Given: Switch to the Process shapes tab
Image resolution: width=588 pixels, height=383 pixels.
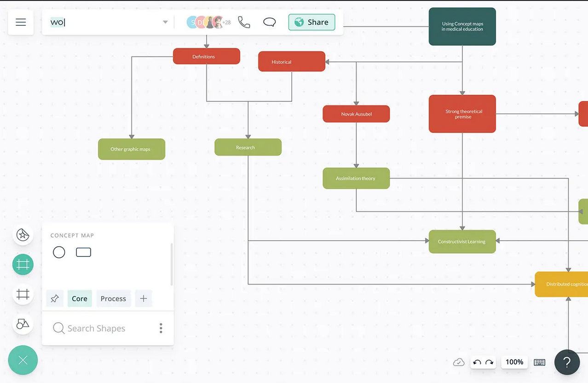Looking at the screenshot, I should (x=113, y=299).
